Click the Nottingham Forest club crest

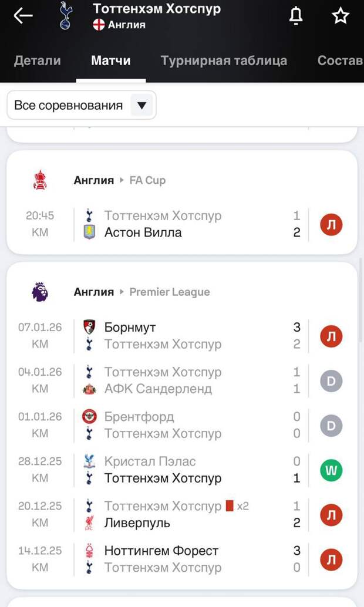89,551
